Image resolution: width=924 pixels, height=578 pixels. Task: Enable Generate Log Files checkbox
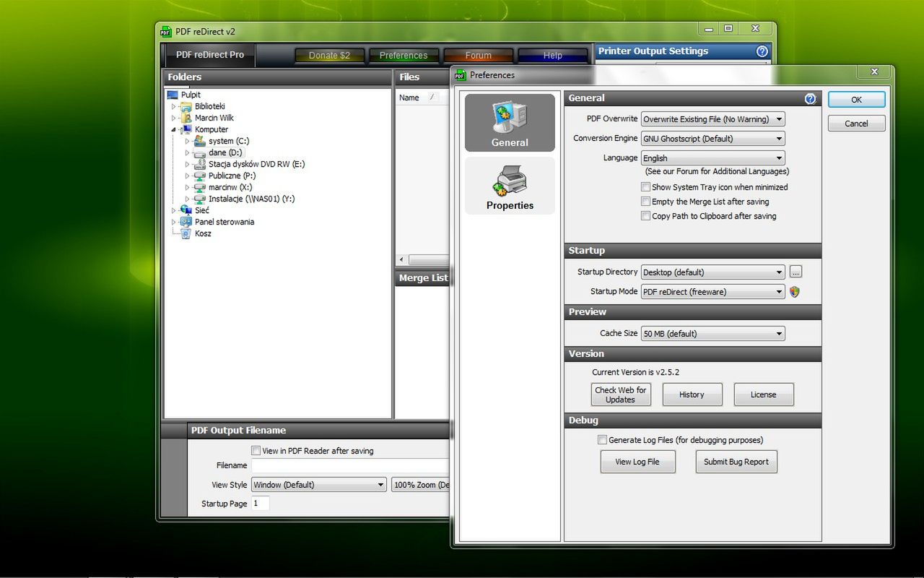[x=603, y=440]
